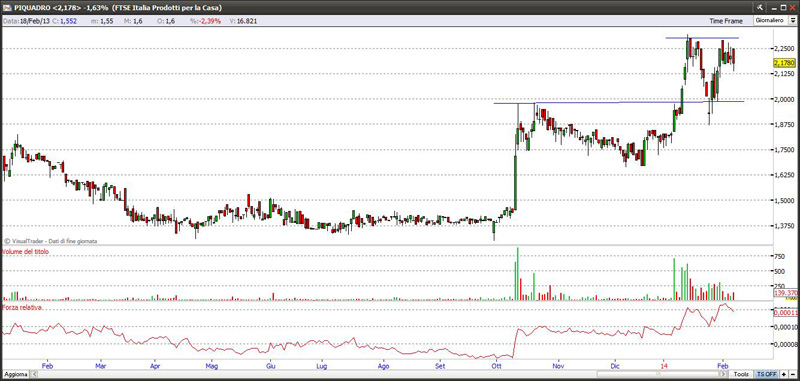Image resolution: width=800 pixels, height=381 pixels.
Task: Maximize the chart window
Action: tap(783, 7)
